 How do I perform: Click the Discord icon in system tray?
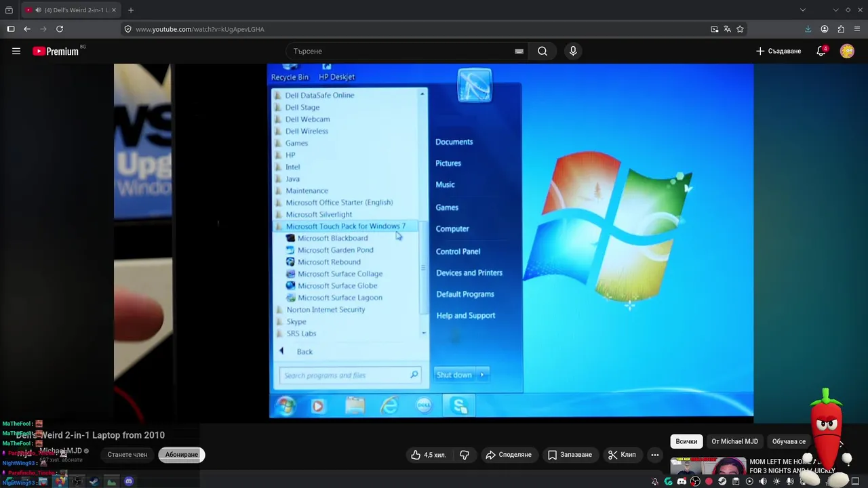(682, 481)
